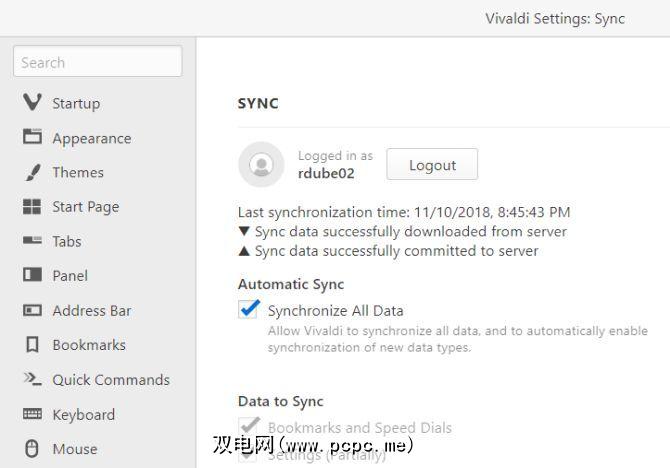
Task: Click the Address Bar icon
Action: (x=32, y=311)
